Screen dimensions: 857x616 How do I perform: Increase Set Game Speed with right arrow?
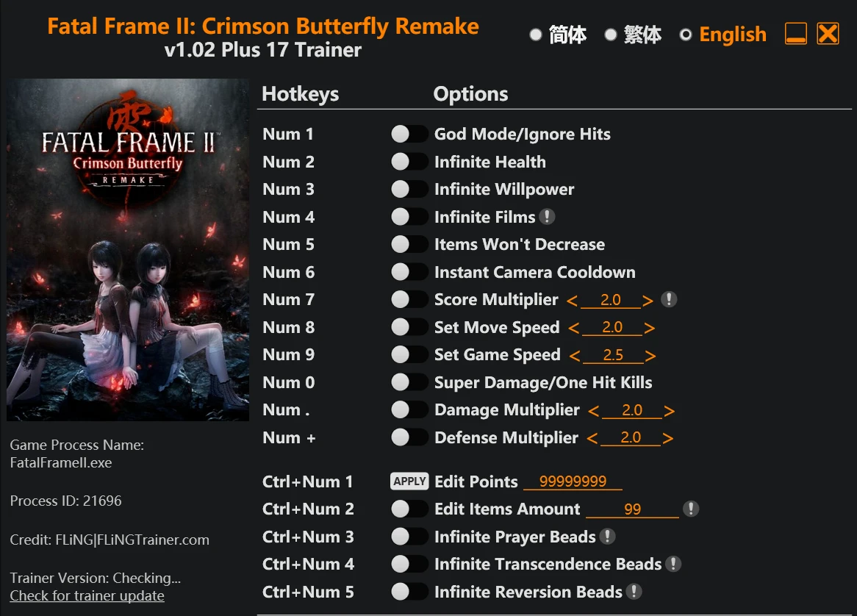[650, 356]
